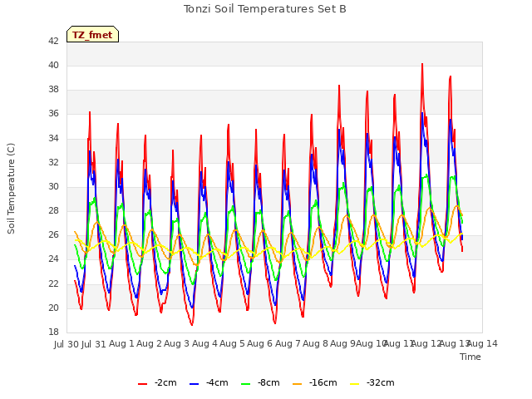Screen dimensions: 532x399
Task: Click the Jul 30 x-axis date label
Action: point(66,344)
